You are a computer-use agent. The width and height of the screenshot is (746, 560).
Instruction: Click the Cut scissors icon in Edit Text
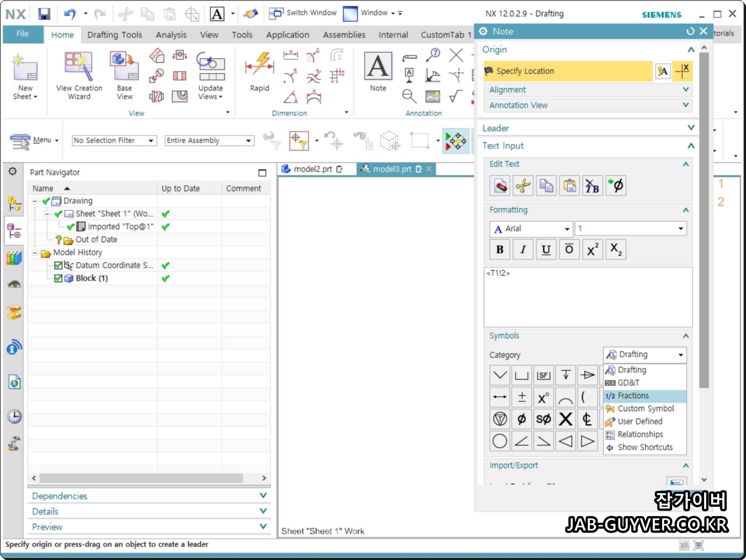523,186
